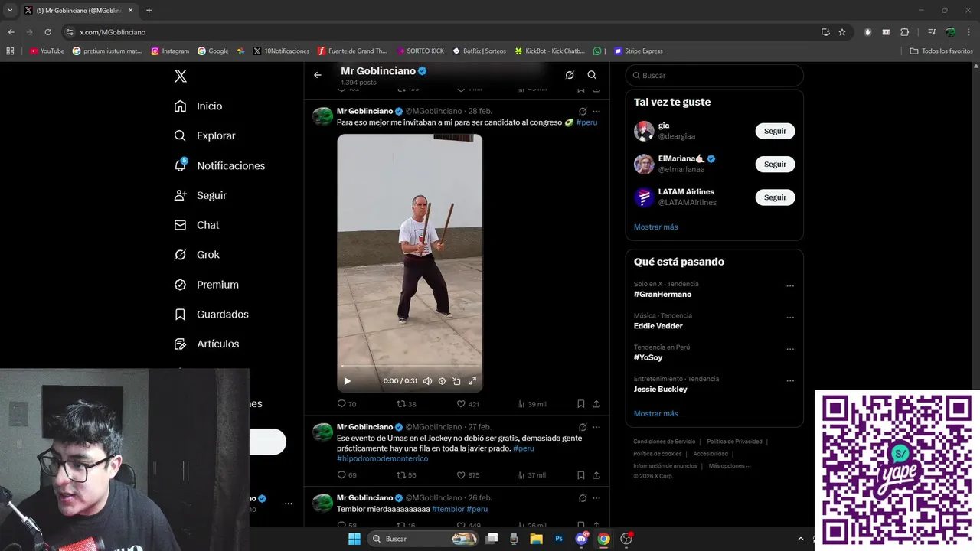Image resolution: width=980 pixels, height=551 pixels.
Task: Open Windows Start menu
Action: [354, 539]
